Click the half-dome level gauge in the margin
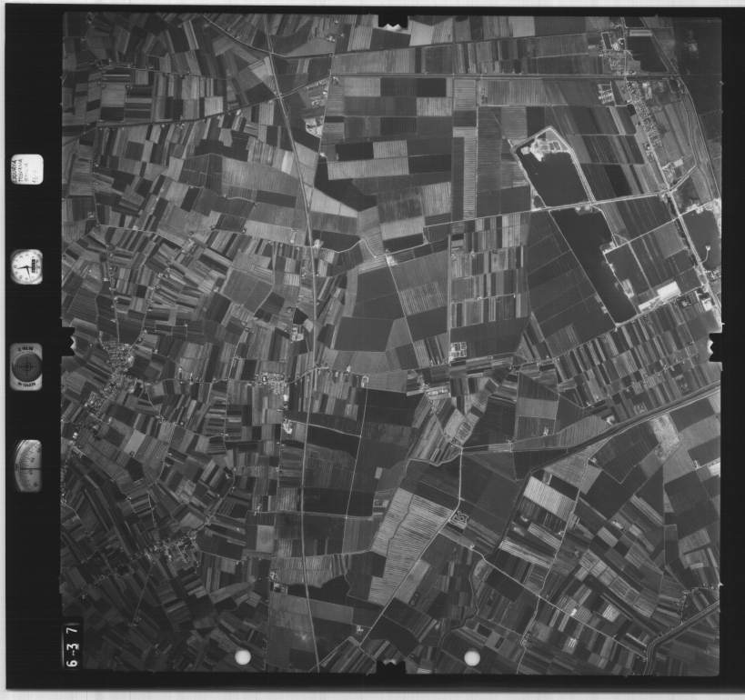This screenshot has width=745, height=700. [28, 465]
